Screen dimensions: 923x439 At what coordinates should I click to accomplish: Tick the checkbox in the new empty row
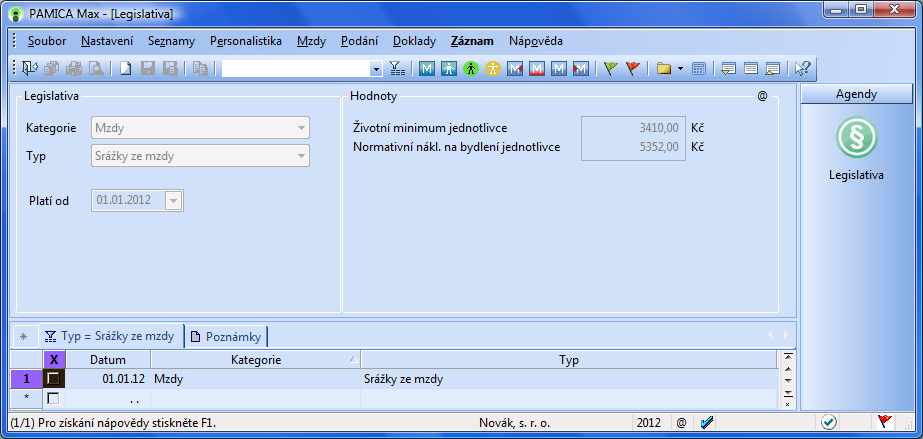[x=54, y=399]
